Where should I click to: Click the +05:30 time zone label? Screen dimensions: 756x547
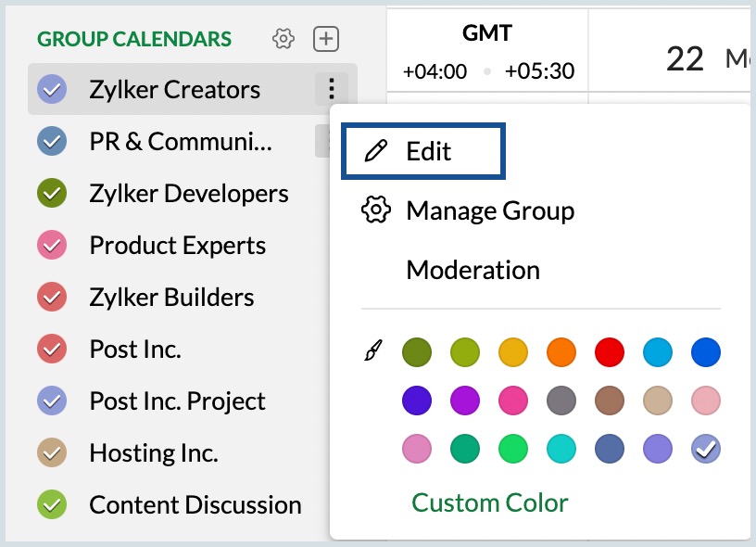539,70
